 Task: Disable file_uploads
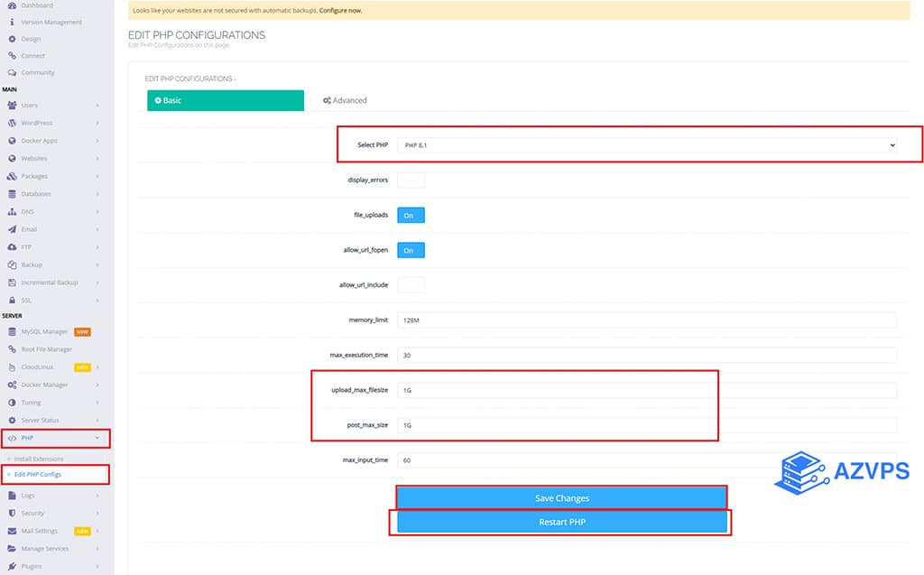[411, 215]
